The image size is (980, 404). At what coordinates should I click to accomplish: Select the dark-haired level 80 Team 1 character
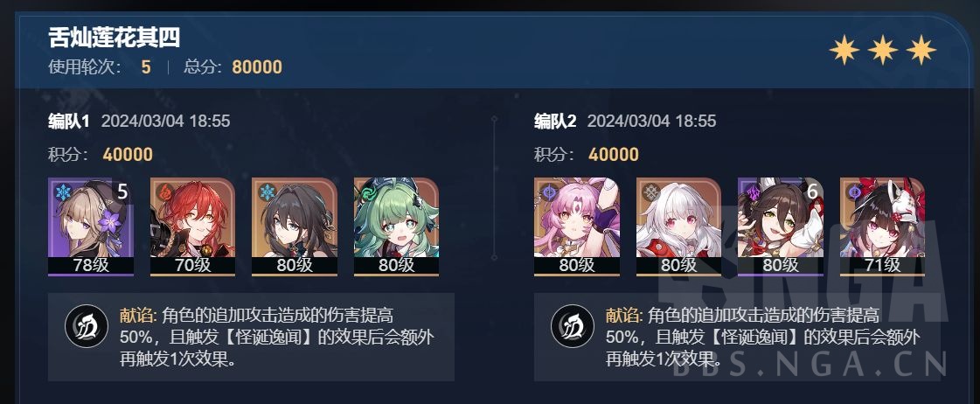click(x=295, y=226)
